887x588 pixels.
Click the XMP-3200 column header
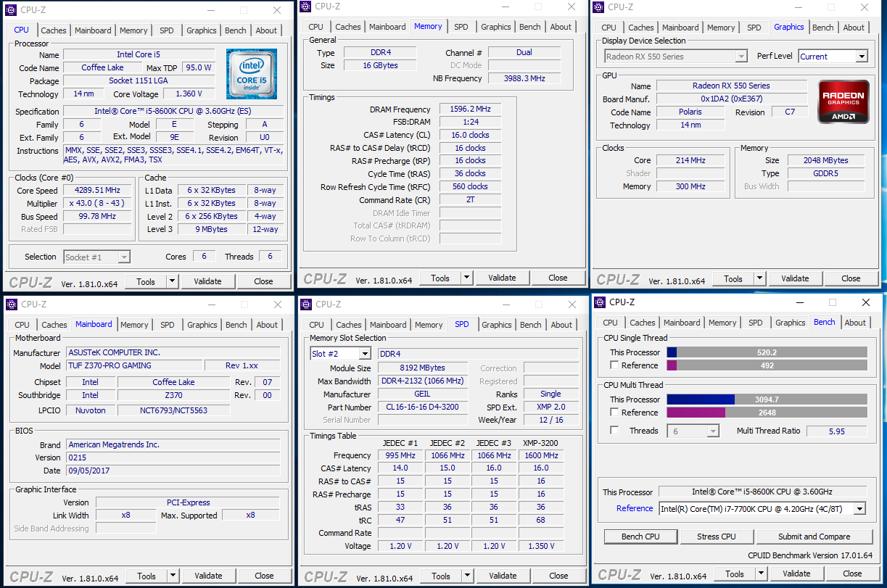tap(541, 443)
